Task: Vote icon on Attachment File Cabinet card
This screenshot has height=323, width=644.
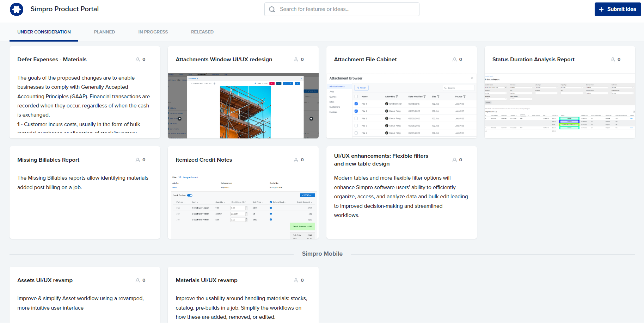Action: (455, 60)
